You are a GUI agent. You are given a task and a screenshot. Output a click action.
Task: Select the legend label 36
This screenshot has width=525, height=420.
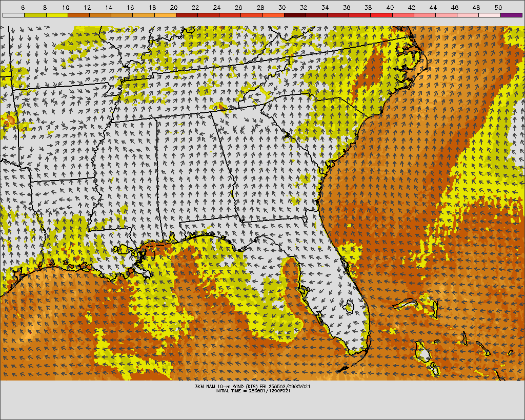tap(347, 7)
